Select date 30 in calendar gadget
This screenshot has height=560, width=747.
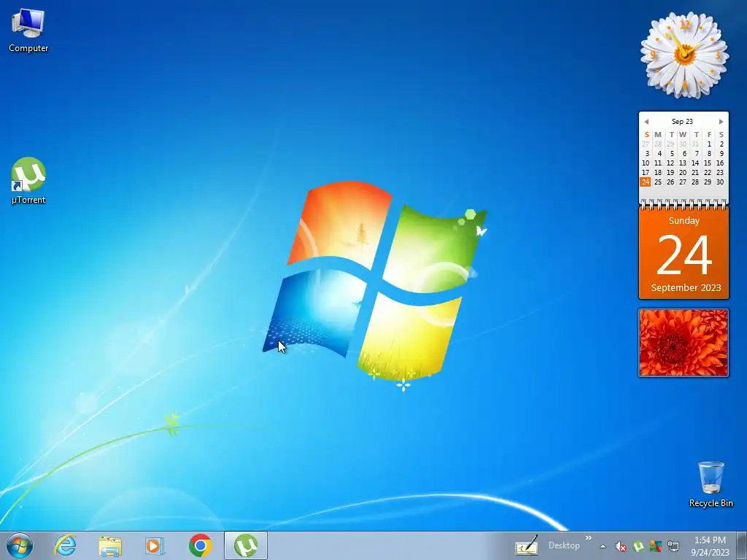point(720,182)
